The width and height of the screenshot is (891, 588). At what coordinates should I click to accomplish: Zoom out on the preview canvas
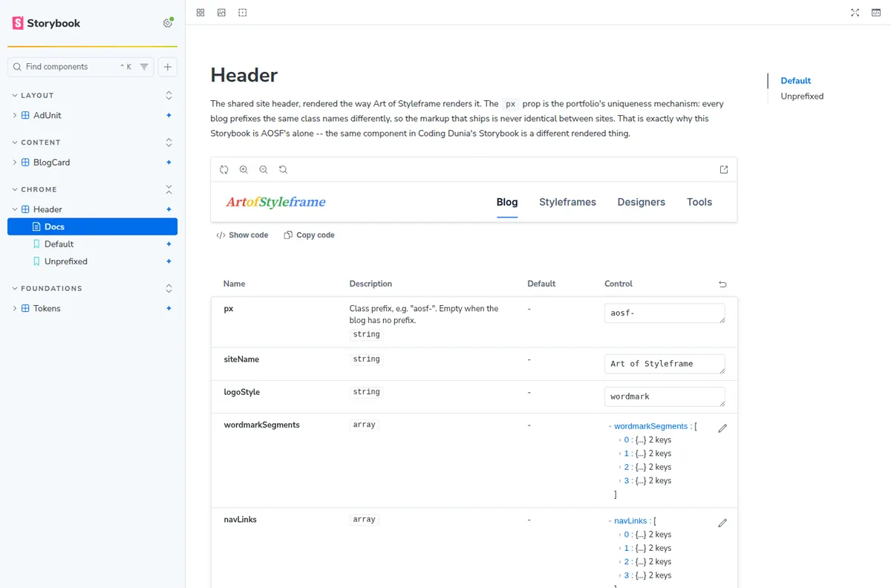(x=264, y=169)
